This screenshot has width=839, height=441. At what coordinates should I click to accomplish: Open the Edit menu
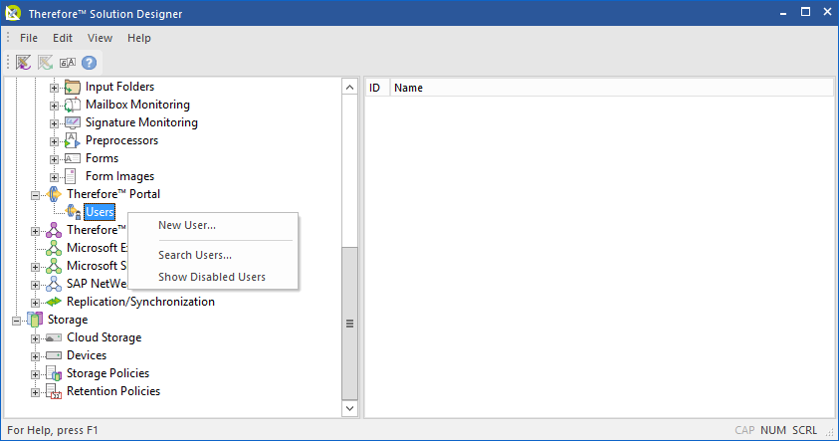[63, 38]
